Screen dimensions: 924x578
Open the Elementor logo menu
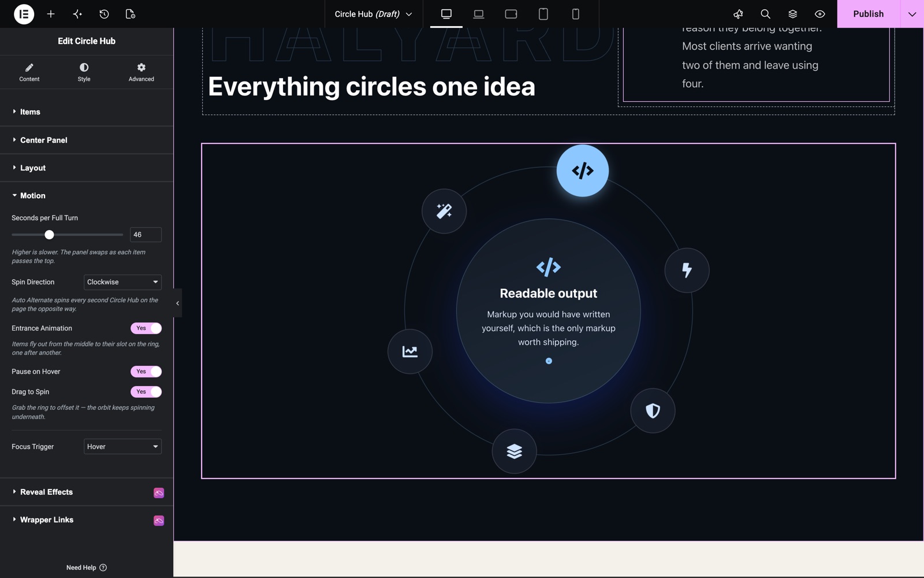pos(24,14)
